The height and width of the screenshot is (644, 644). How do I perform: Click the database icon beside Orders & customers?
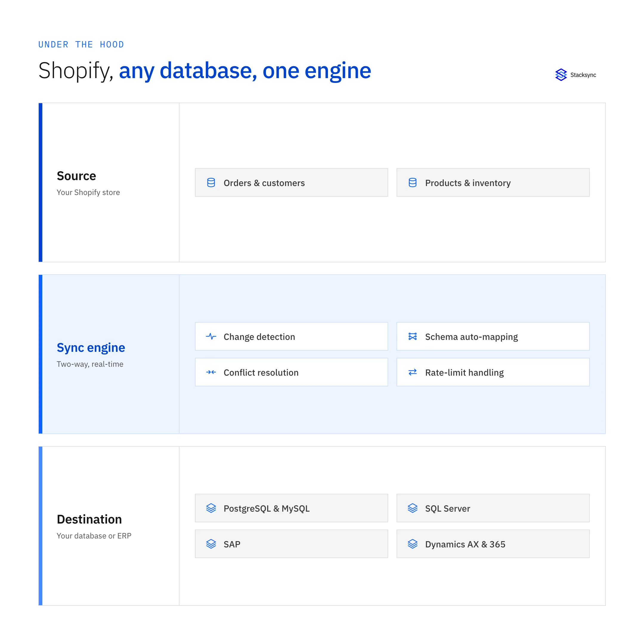coord(211,183)
